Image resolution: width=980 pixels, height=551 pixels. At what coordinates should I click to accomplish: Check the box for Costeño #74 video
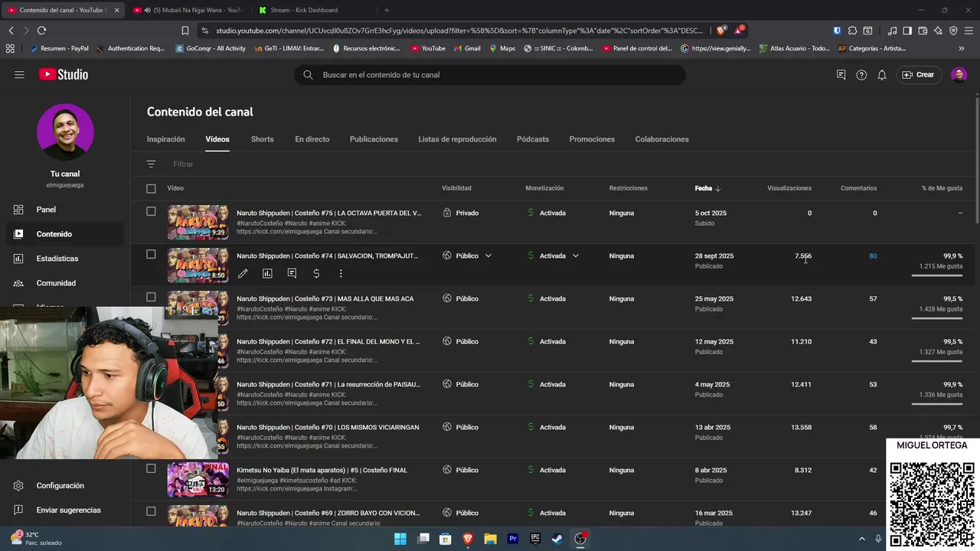point(151,254)
